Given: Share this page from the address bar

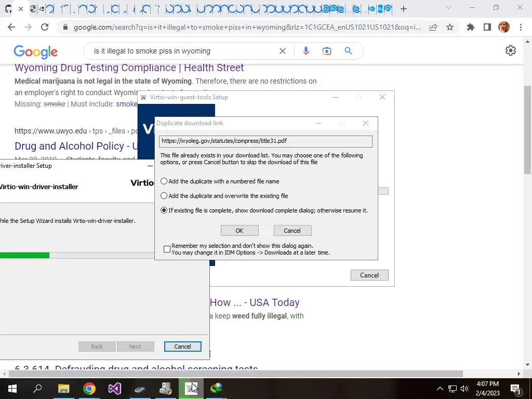Looking at the screenshot, I should tap(433, 28).
